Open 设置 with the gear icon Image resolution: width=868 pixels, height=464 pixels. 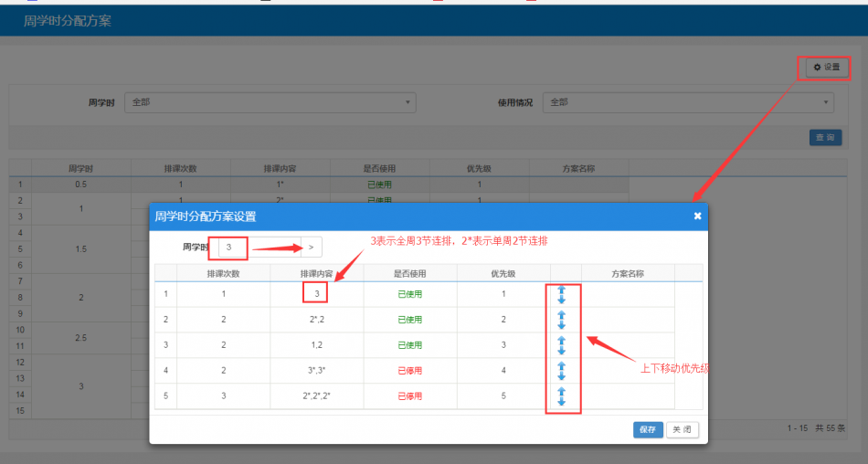pyautogui.click(x=825, y=68)
